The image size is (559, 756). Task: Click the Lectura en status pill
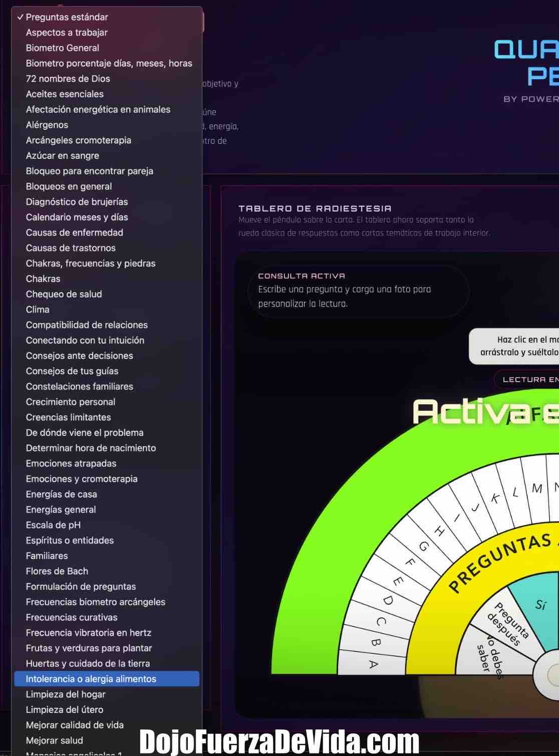pyautogui.click(x=526, y=379)
